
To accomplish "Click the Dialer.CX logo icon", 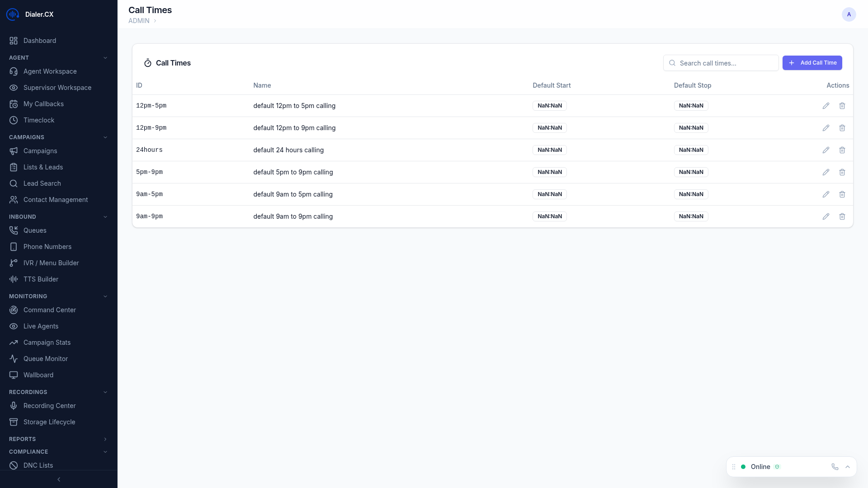I will coord(12,14).
